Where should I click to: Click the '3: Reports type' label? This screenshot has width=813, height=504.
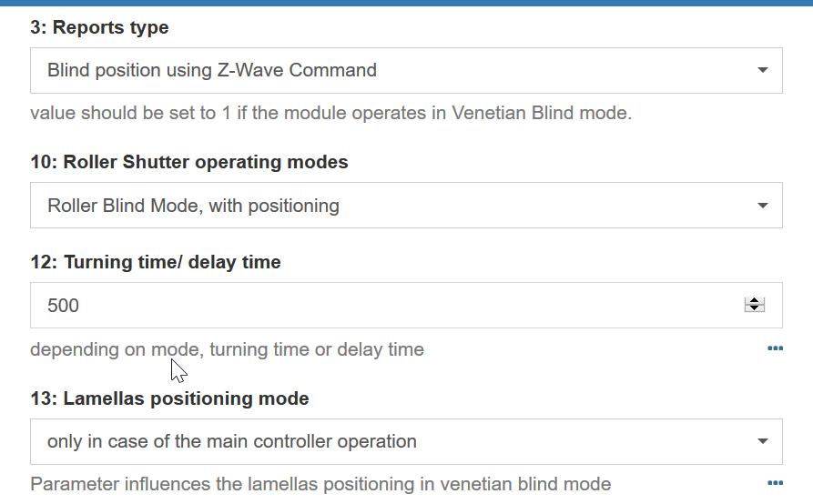click(x=99, y=27)
